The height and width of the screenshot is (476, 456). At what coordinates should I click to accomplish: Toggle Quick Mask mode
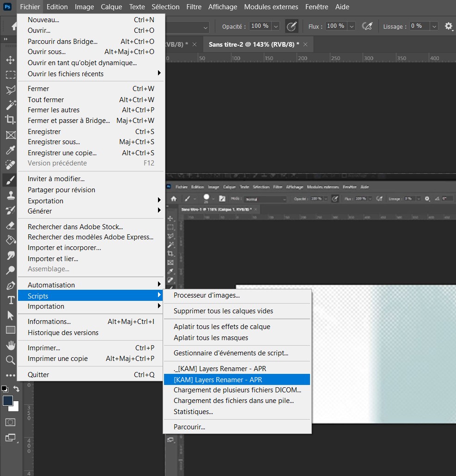coord(10,422)
